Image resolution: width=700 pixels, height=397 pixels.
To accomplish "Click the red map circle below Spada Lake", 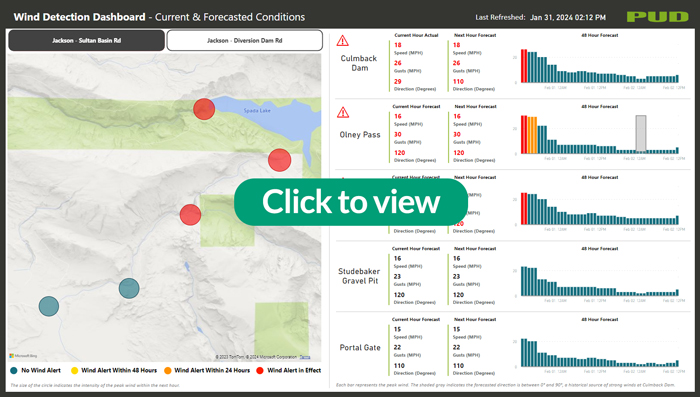I will [x=279, y=160].
